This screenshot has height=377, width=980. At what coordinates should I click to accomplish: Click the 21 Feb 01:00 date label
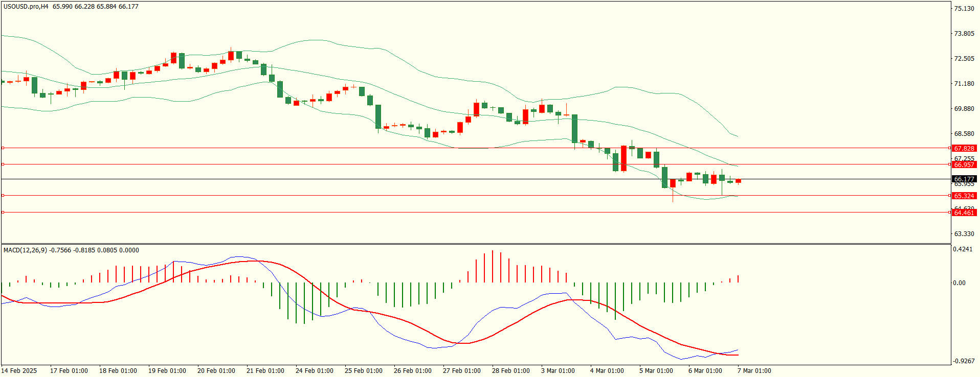(265, 371)
